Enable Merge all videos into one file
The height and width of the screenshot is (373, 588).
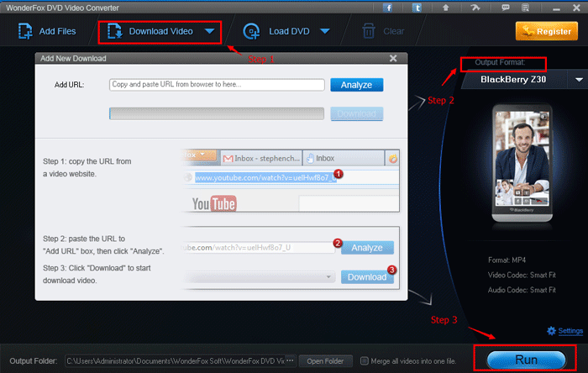click(364, 361)
